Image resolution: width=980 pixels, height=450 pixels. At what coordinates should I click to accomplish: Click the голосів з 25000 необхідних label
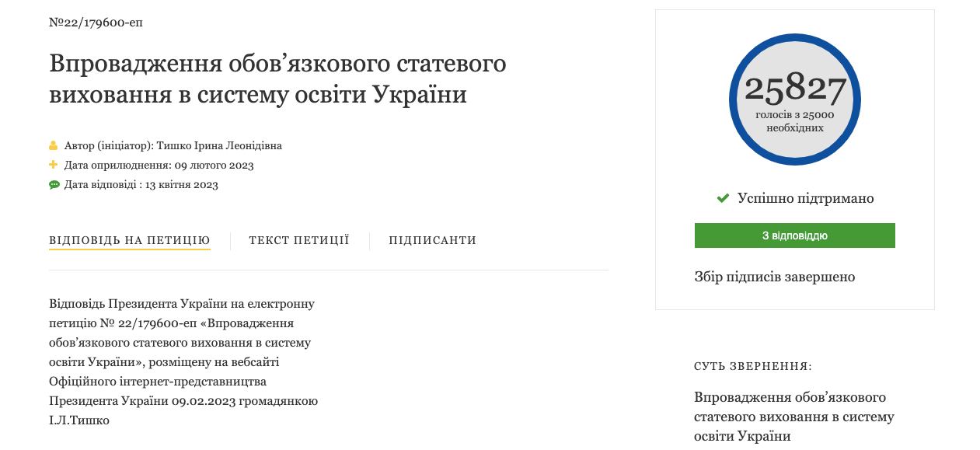coord(795,121)
